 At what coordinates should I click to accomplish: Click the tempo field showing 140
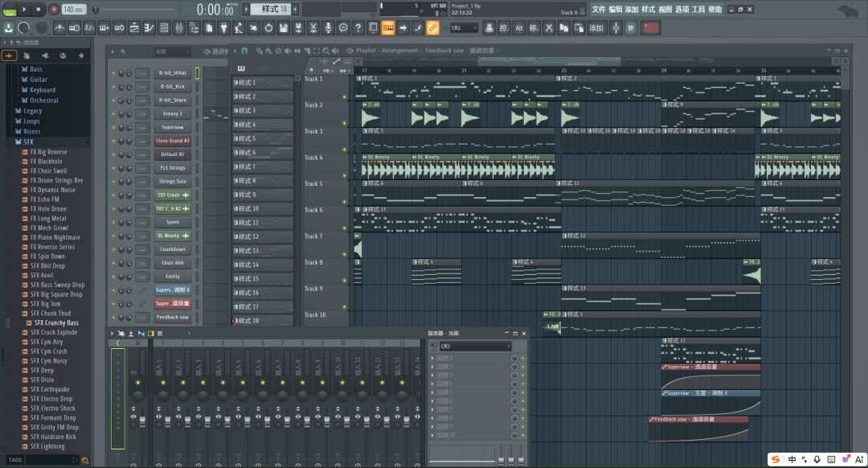74,10
